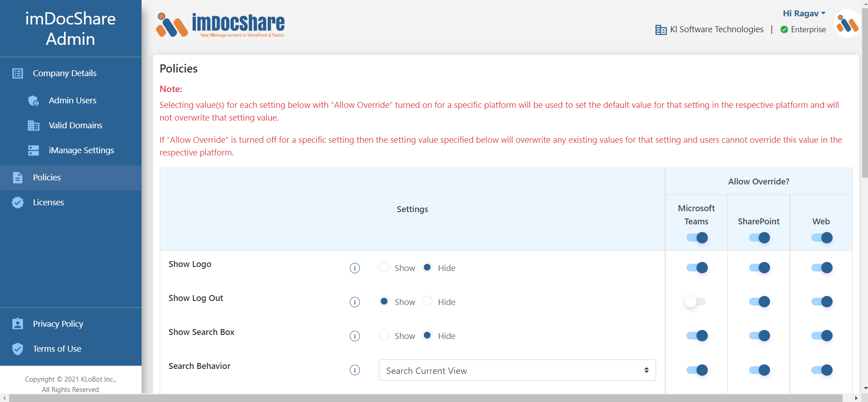The height and width of the screenshot is (402, 868).
Task: Toggle Show Log Out Web override
Action: [x=822, y=302]
